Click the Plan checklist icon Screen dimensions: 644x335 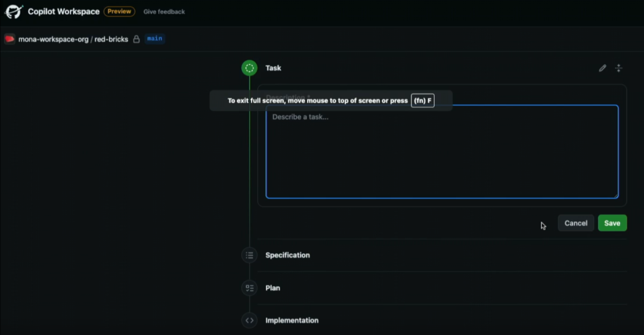pyautogui.click(x=249, y=288)
